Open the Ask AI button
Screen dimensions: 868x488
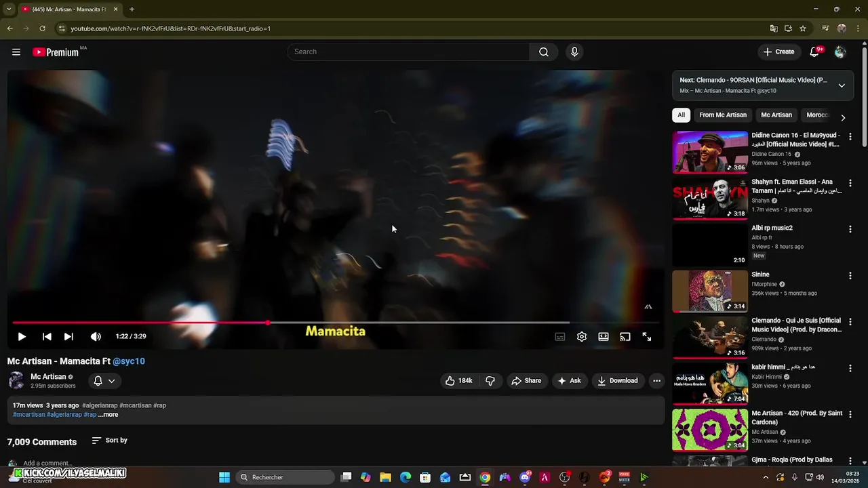pyautogui.click(x=569, y=381)
